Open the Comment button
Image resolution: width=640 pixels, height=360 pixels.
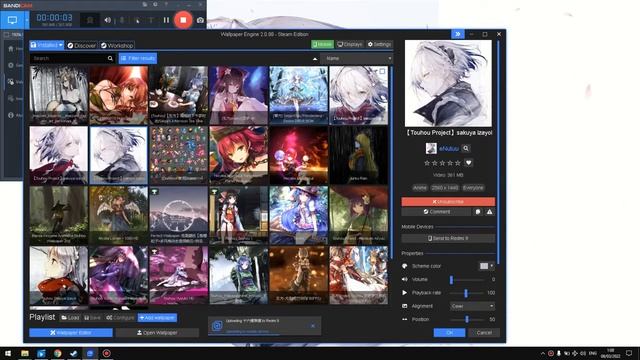tap(436, 212)
